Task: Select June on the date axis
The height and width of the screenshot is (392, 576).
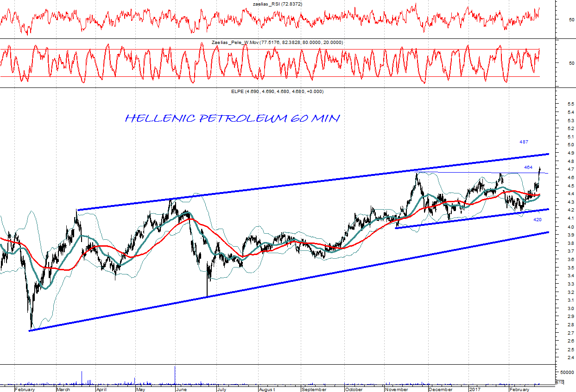Action: [181, 389]
